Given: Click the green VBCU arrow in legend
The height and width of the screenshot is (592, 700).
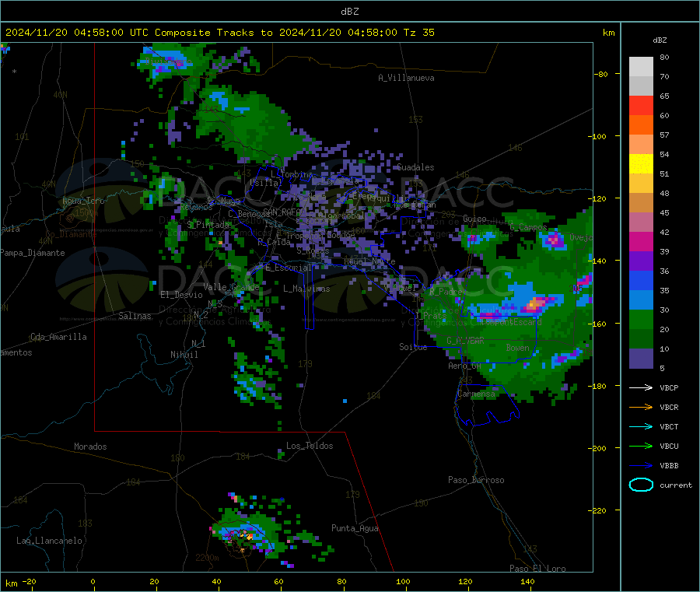Looking at the screenshot, I should click(x=641, y=446).
